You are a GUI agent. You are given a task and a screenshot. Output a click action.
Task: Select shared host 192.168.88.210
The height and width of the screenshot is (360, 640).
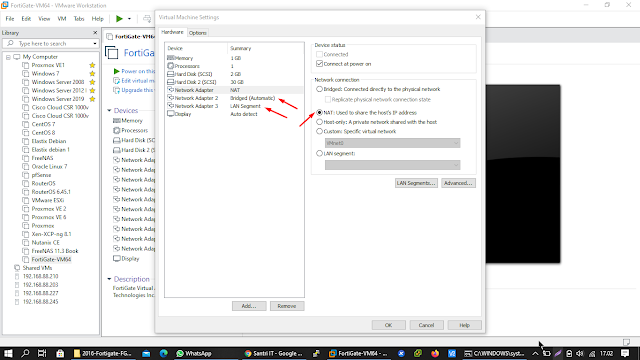point(40,276)
